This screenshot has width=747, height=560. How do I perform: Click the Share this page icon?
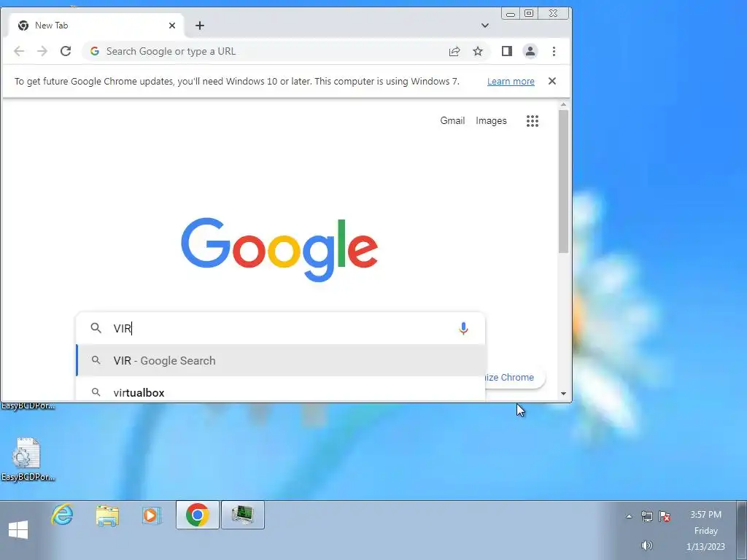point(454,52)
